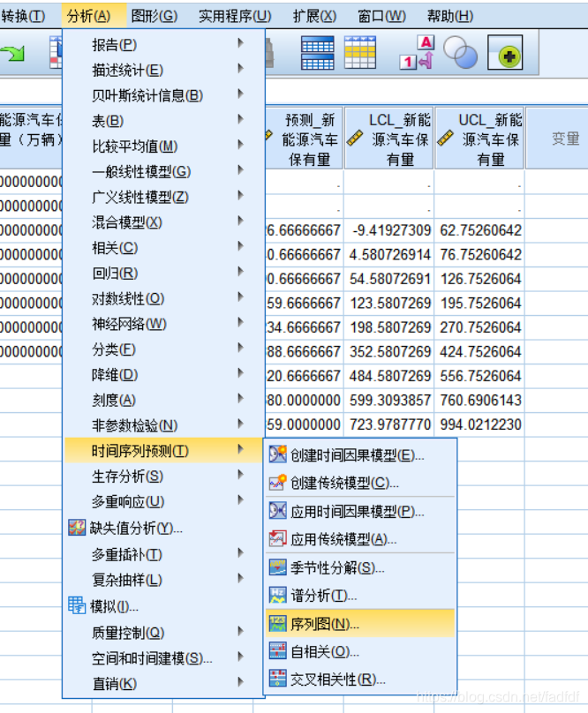Expand the 神经网络(W) submenu arrow
588x713 pixels.
tap(241, 323)
